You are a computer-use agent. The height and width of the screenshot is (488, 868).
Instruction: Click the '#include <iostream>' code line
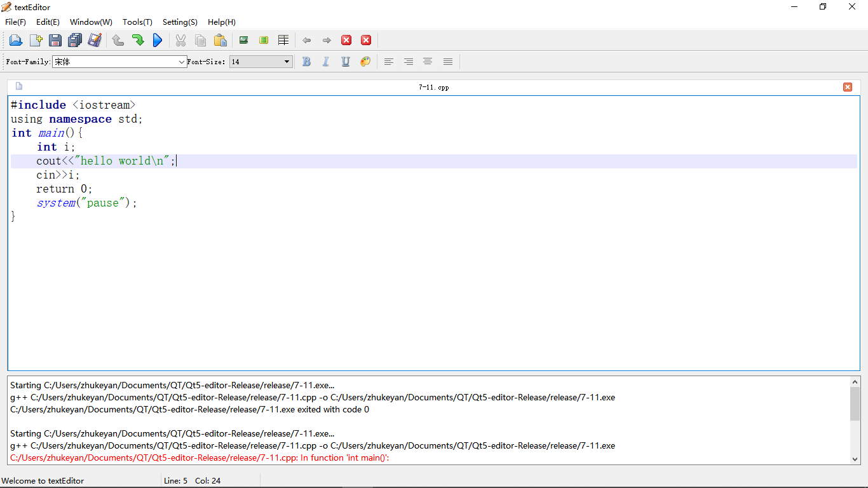pos(73,105)
